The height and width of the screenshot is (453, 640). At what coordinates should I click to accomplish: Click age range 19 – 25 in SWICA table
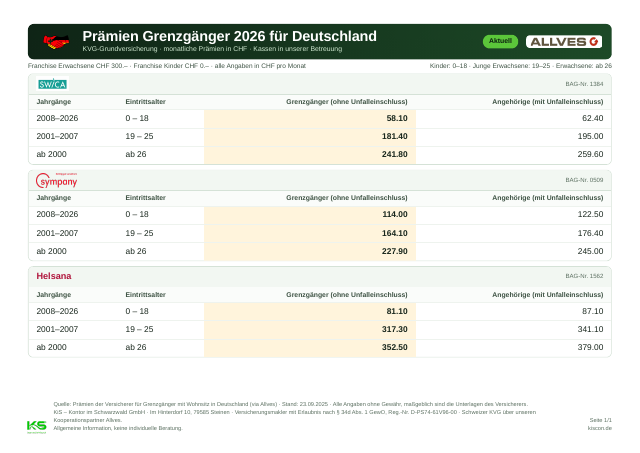coord(139,136)
